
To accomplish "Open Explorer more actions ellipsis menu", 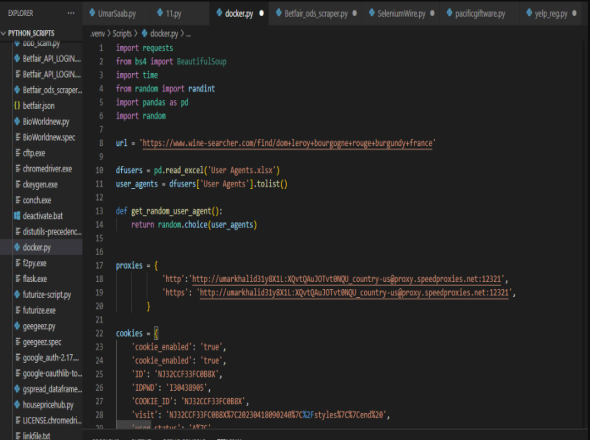I will tap(71, 13).
